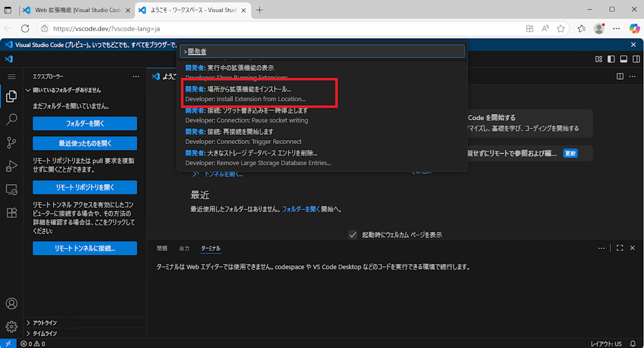Toggle Primary Side Bar visibility

tap(611, 59)
